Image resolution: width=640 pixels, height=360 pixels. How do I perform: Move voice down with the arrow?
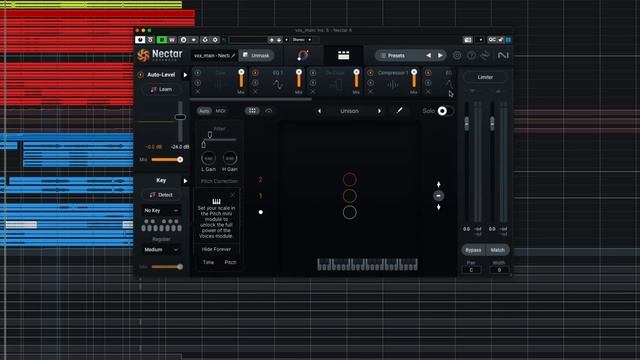[x=439, y=207]
